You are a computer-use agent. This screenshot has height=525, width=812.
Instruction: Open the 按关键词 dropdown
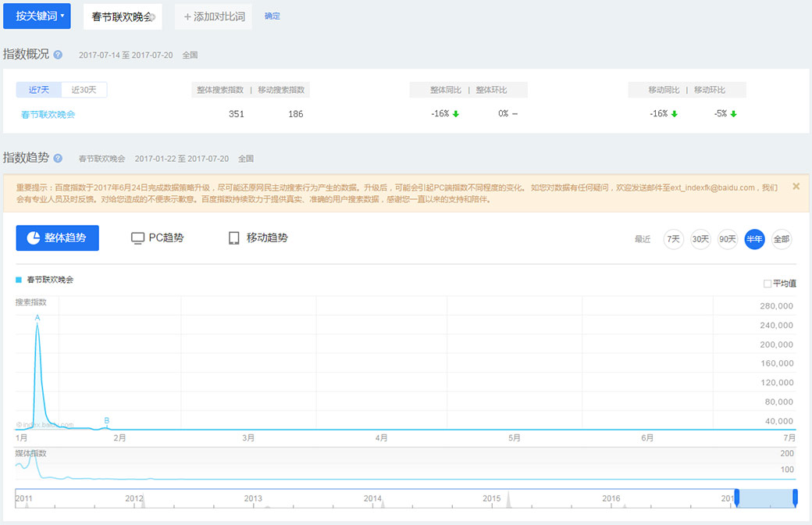tap(37, 16)
